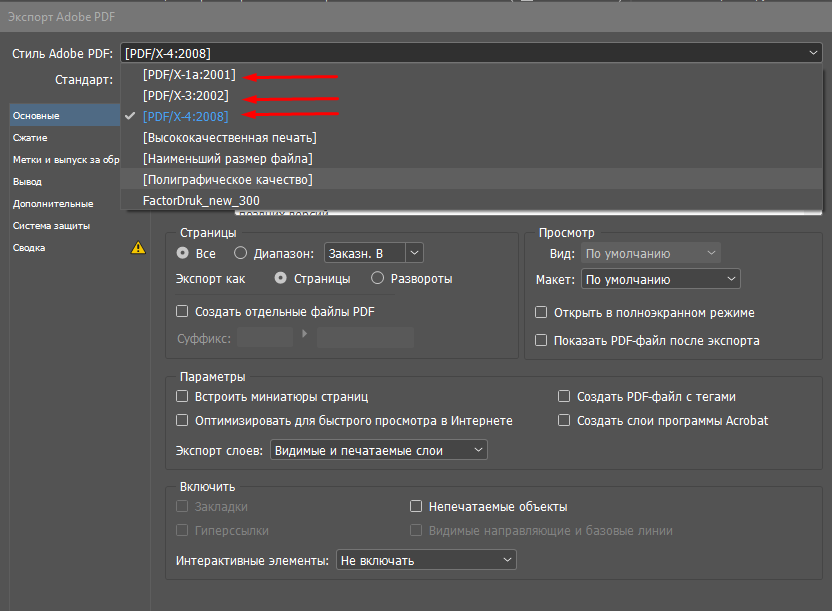Open the Интерактивные элементы dropdown
The height and width of the screenshot is (611, 832).
click(x=426, y=560)
